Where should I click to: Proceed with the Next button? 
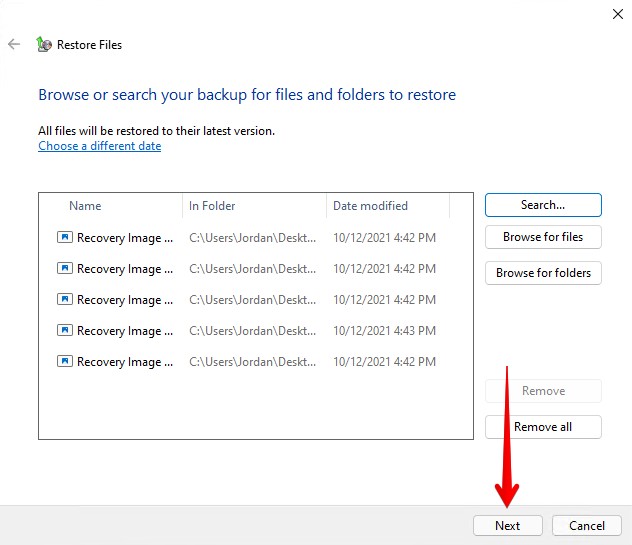pos(507,526)
